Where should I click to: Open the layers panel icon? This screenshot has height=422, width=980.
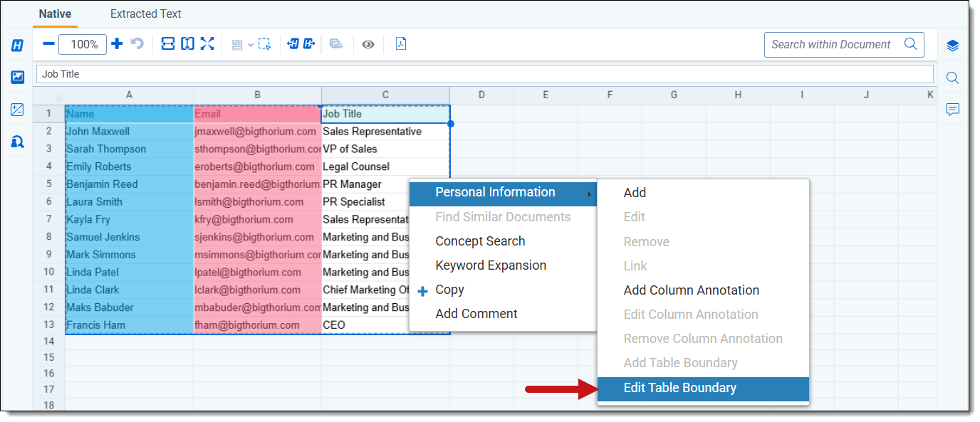953,46
